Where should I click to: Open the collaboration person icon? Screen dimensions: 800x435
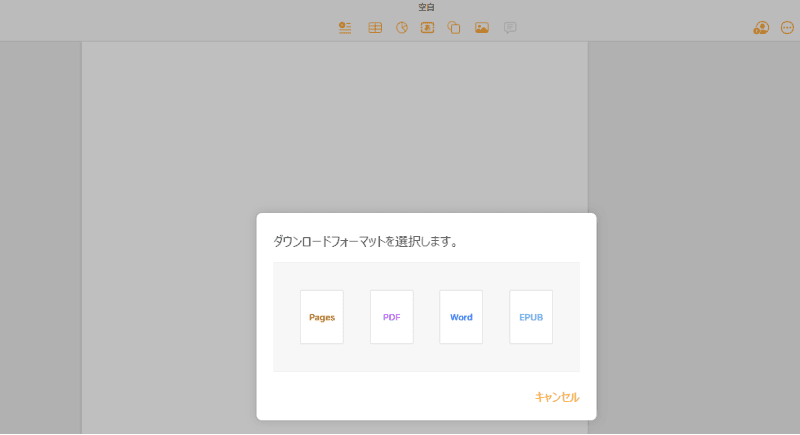tap(761, 28)
